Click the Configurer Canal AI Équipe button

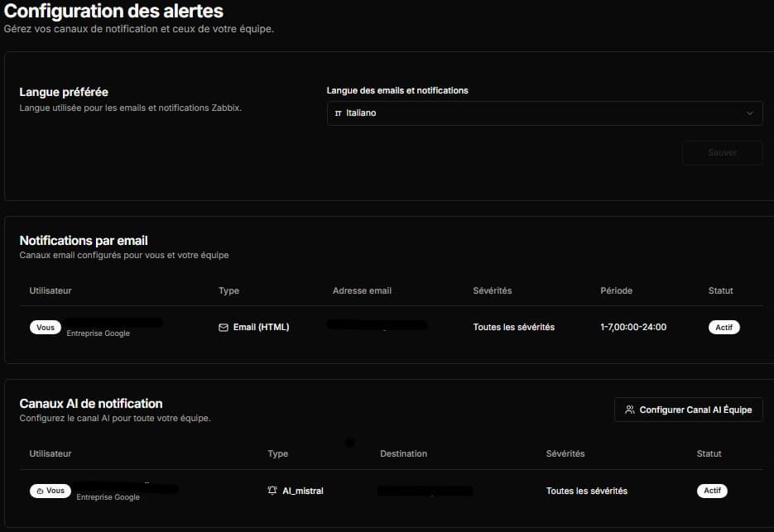[688, 409]
